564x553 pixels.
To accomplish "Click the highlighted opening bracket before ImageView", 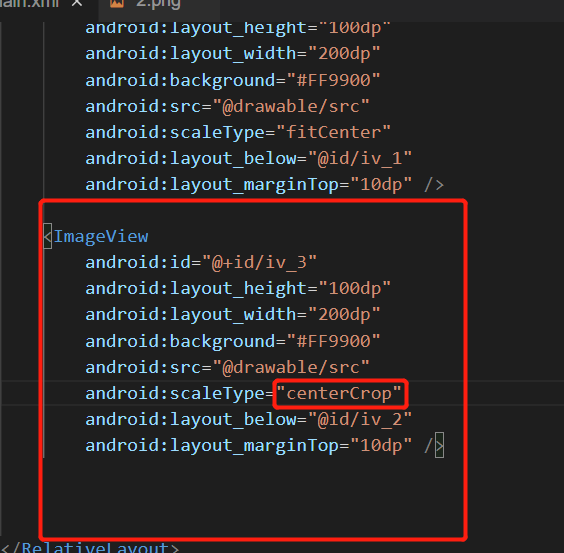I will [x=47, y=236].
